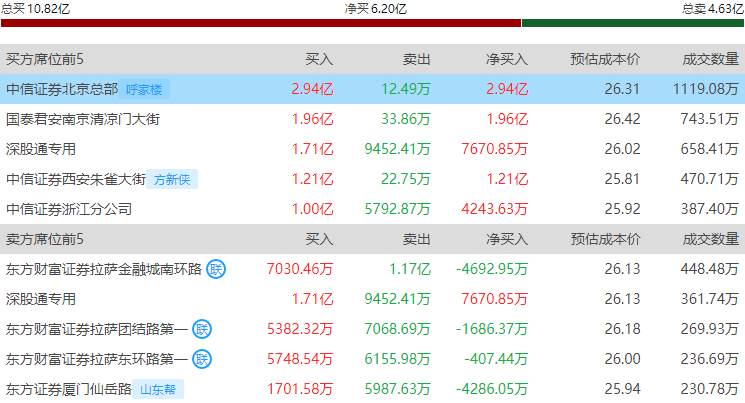This screenshot has width=745, height=403.
Task: Select 中信证券北京总部 seat row
Action: click(x=372, y=89)
